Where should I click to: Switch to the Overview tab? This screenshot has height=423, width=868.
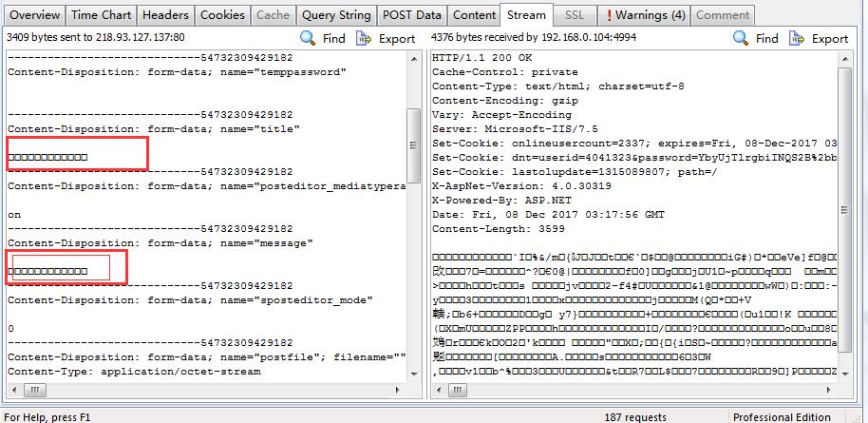coord(35,15)
